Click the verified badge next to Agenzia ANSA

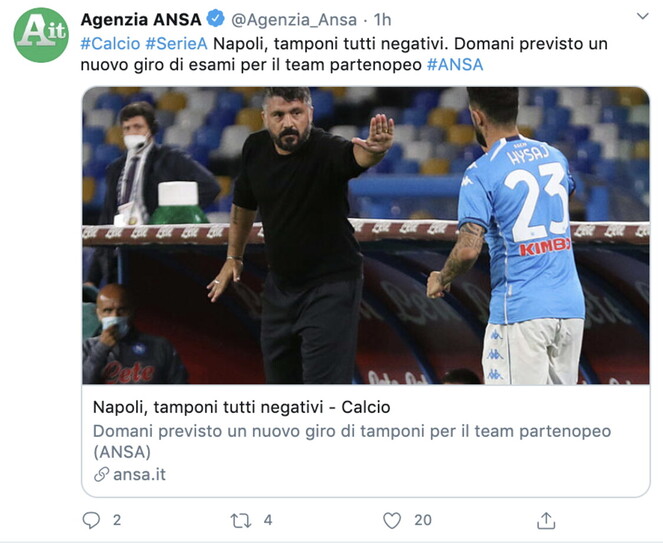[216, 20]
